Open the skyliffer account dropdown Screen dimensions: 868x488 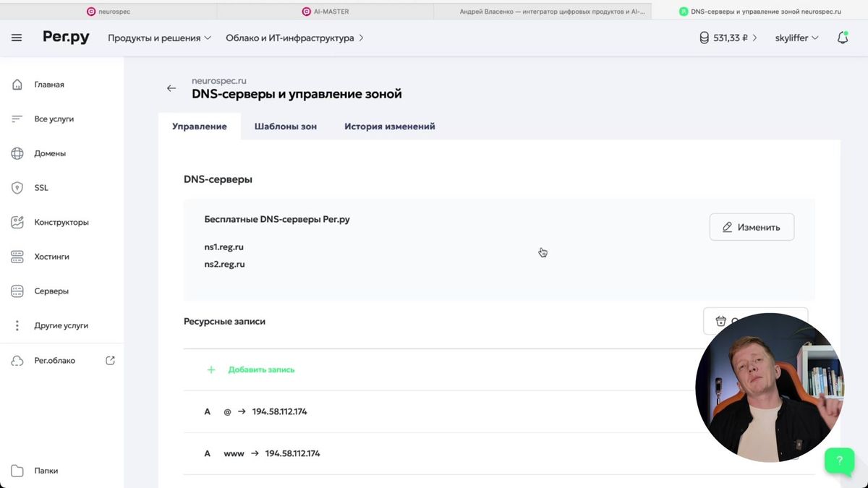click(x=796, y=38)
